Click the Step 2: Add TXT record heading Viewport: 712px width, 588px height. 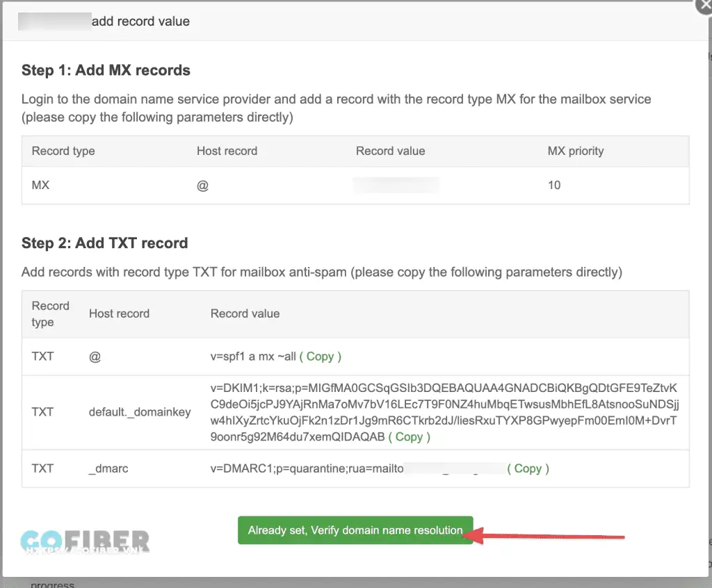click(x=105, y=243)
